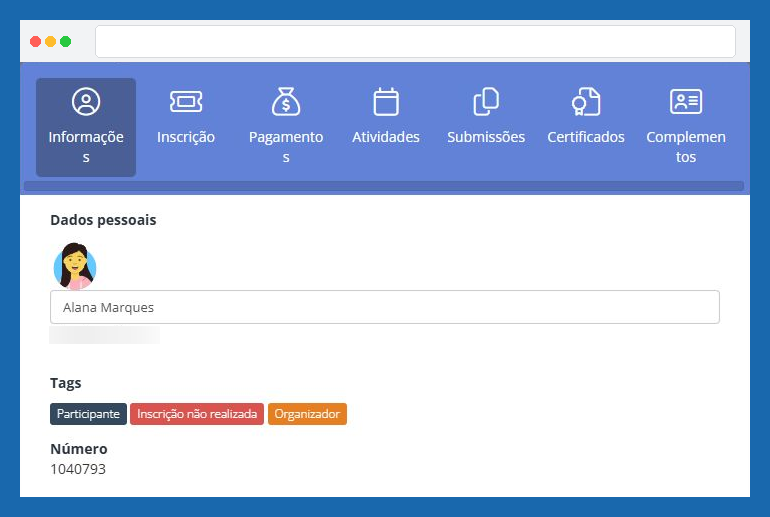
Task: Click the Organizador tag
Action: [x=307, y=414]
